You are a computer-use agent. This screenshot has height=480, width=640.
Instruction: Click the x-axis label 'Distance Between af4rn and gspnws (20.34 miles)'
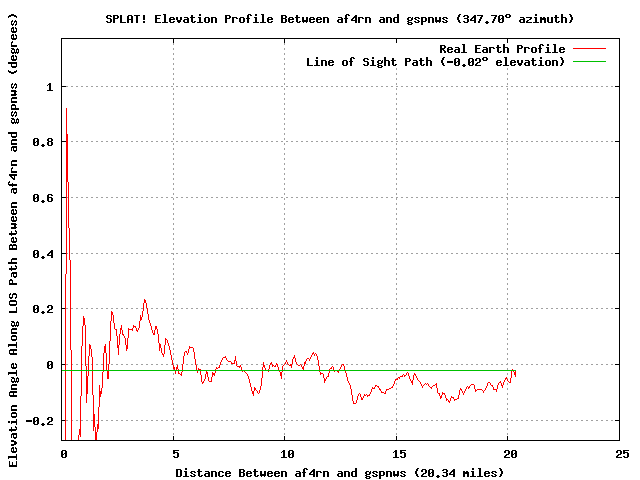click(x=340, y=473)
